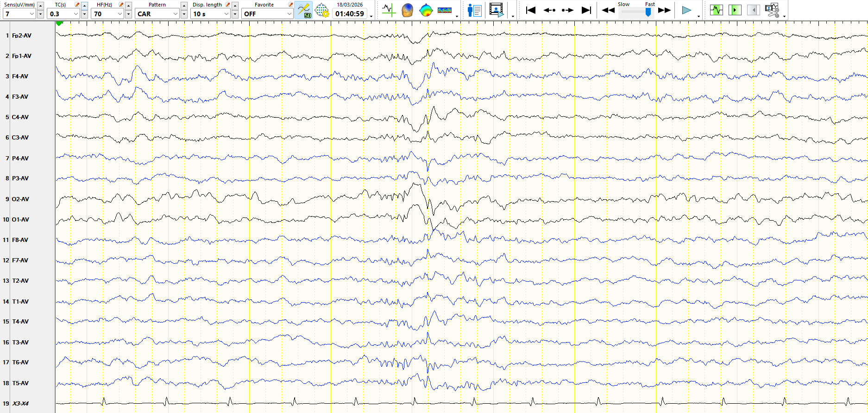Open the spectrogram density display
The image size is (868, 413).
pos(444,10)
